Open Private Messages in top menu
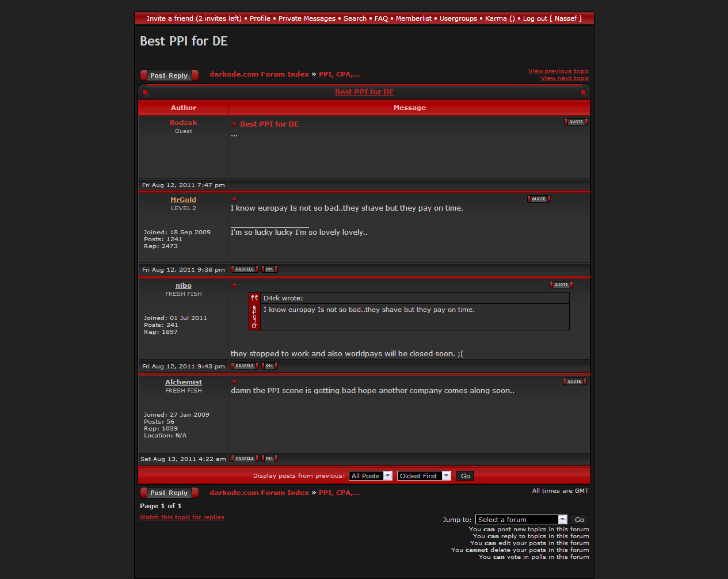This screenshot has height=579, width=728. pyautogui.click(x=307, y=18)
